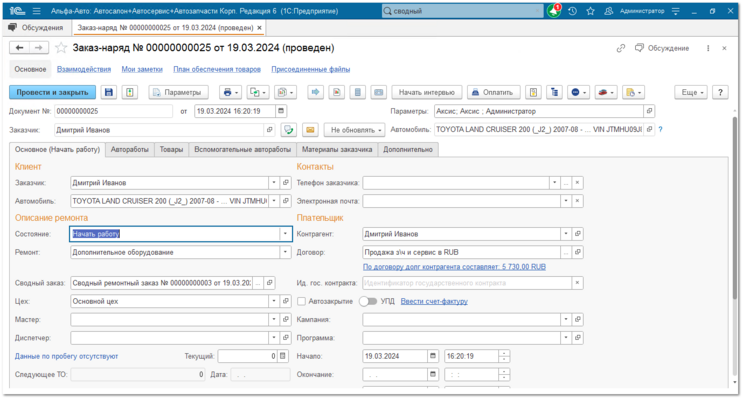Navigate back with left arrow
Viewport: 743px width, 399px height.
[x=19, y=48]
